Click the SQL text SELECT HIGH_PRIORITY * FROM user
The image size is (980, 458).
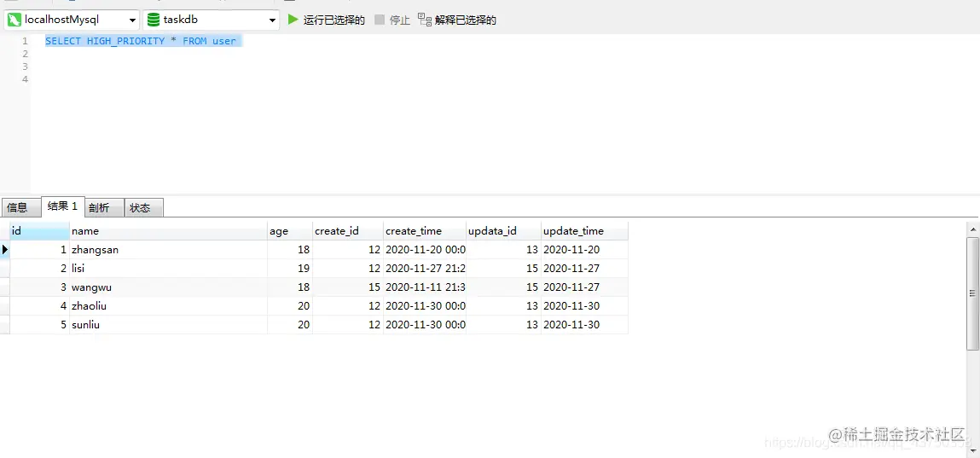pyautogui.click(x=141, y=41)
